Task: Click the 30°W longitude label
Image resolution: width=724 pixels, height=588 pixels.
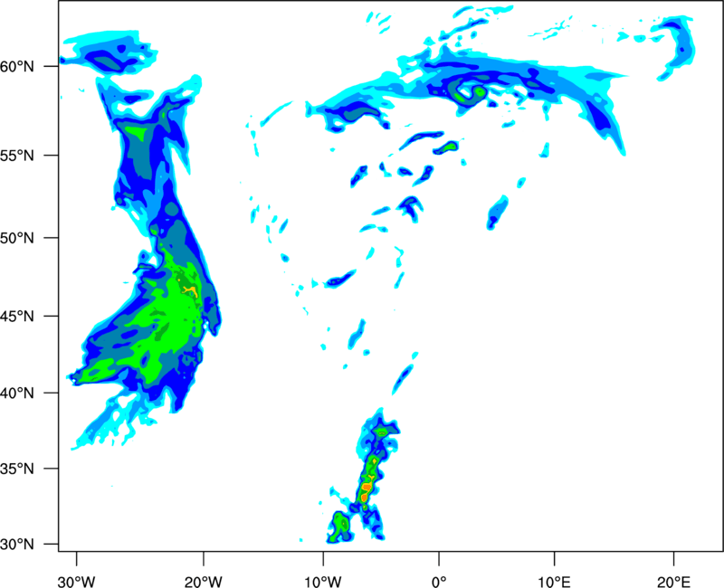Action: [x=76, y=582]
